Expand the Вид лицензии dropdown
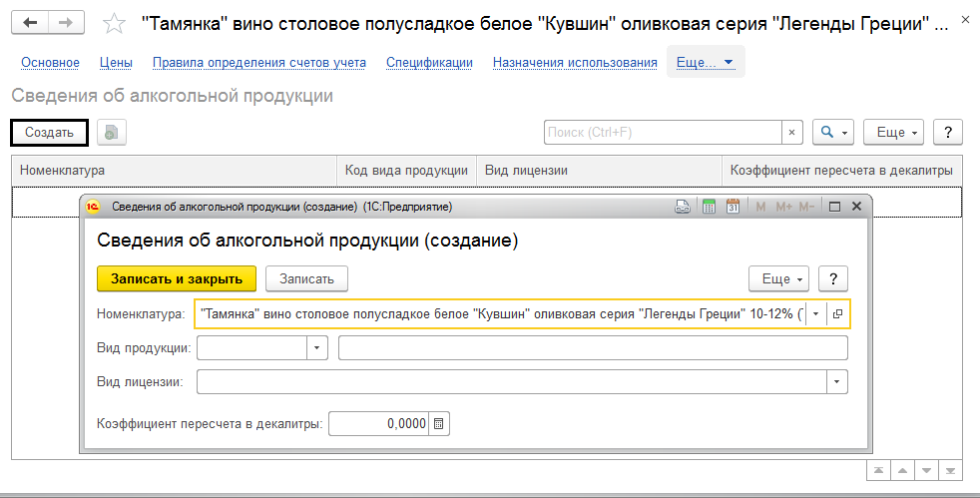The image size is (980, 498). point(837,381)
